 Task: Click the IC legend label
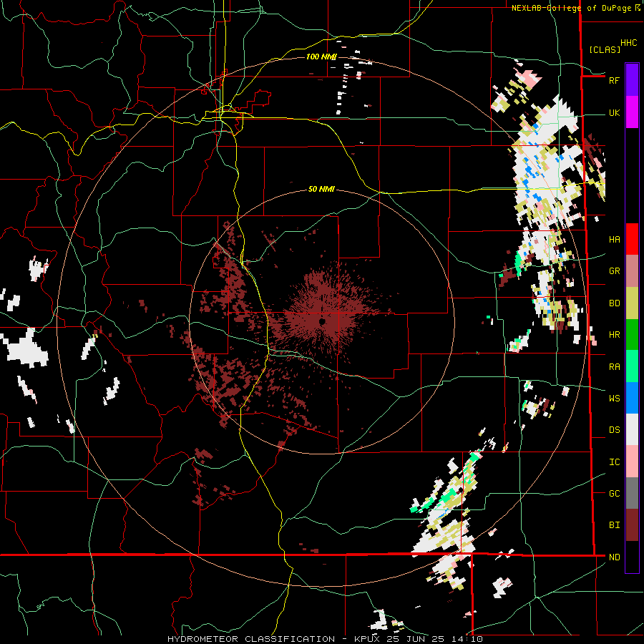[x=614, y=462]
